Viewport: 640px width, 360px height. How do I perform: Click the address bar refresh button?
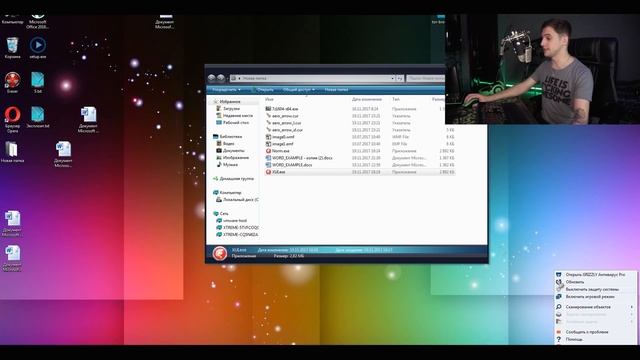[400, 78]
